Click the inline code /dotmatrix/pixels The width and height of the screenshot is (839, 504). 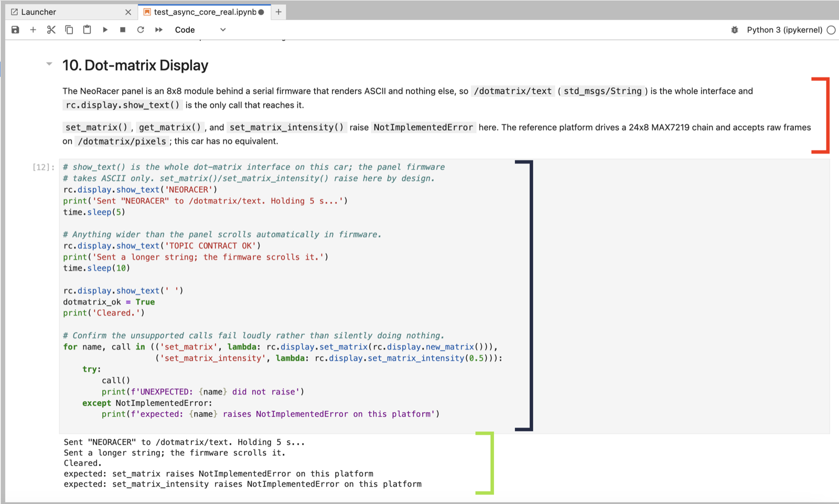(122, 141)
